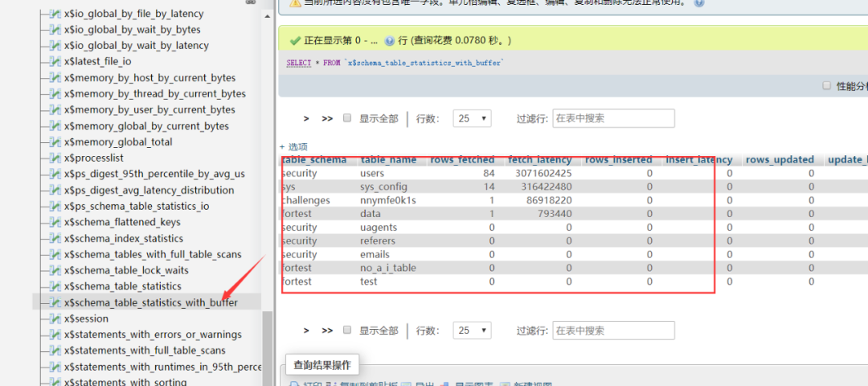Image resolution: width=868 pixels, height=386 pixels.
Task: Open x$schema_table_lock_waits in the tree
Action: 126,270
